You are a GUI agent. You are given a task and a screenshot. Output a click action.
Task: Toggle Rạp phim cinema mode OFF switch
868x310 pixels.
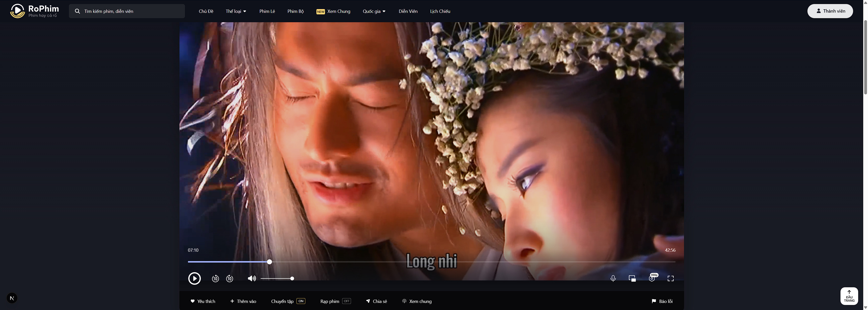click(346, 301)
